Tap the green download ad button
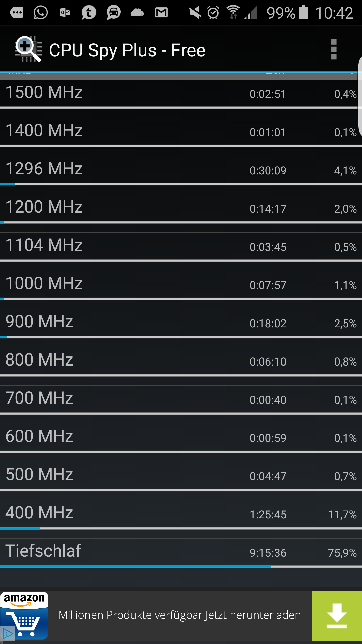Image resolution: width=362 pixels, height=644 pixels. 337,616
